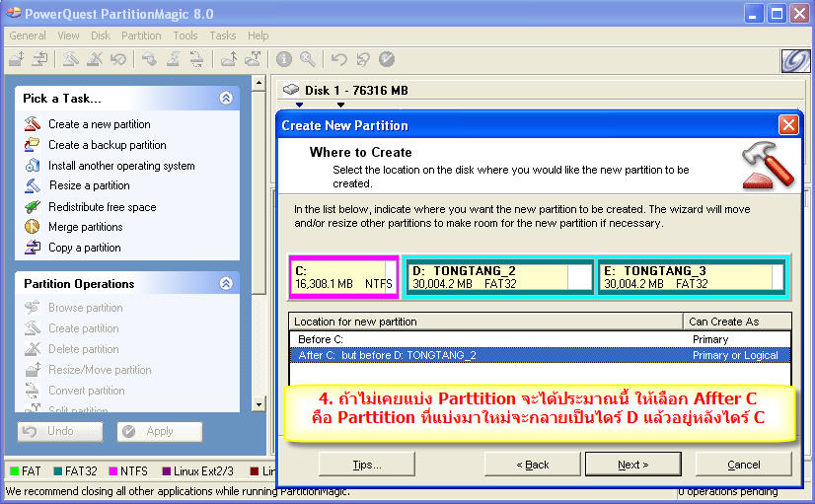Viewport: 815px width, 504px height.
Task: Click the green FAT legend swatch
Action: [15, 471]
